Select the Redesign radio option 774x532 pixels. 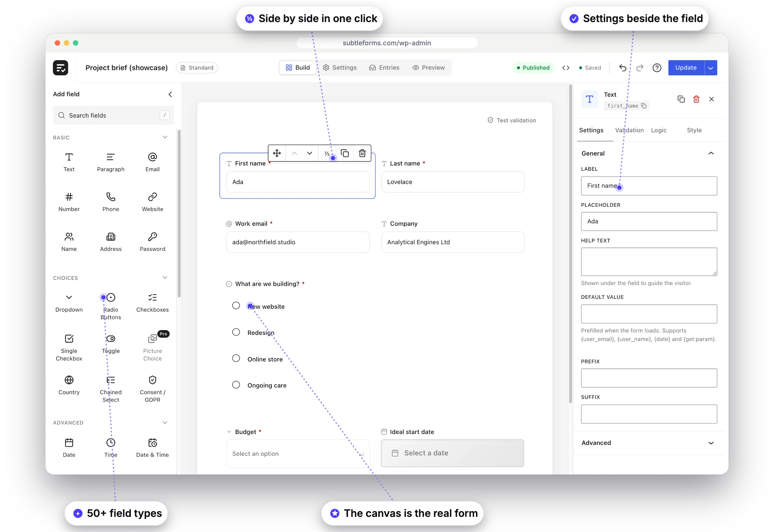click(x=236, y=332)
